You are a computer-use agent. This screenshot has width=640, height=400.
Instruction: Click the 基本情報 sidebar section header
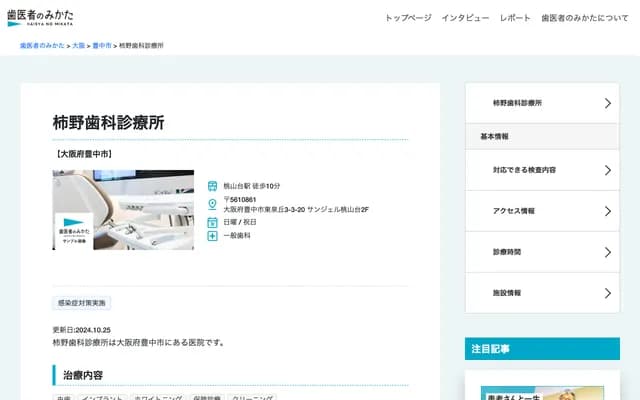(x=542, y=137)
